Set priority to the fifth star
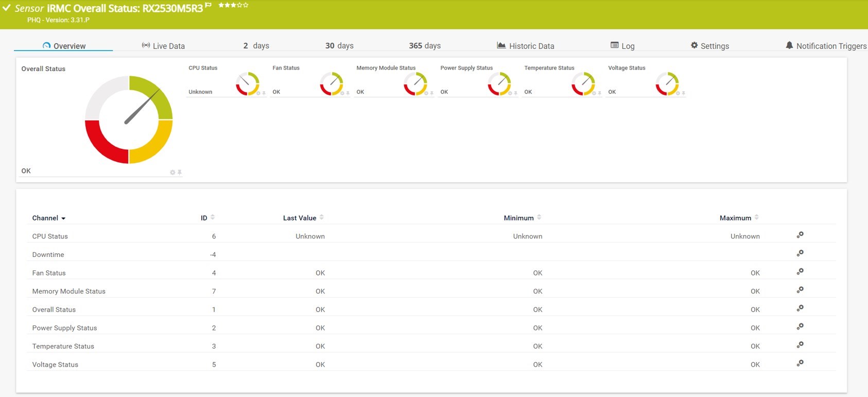The height and width of the screenshot is (397, 868). point(246,5)
